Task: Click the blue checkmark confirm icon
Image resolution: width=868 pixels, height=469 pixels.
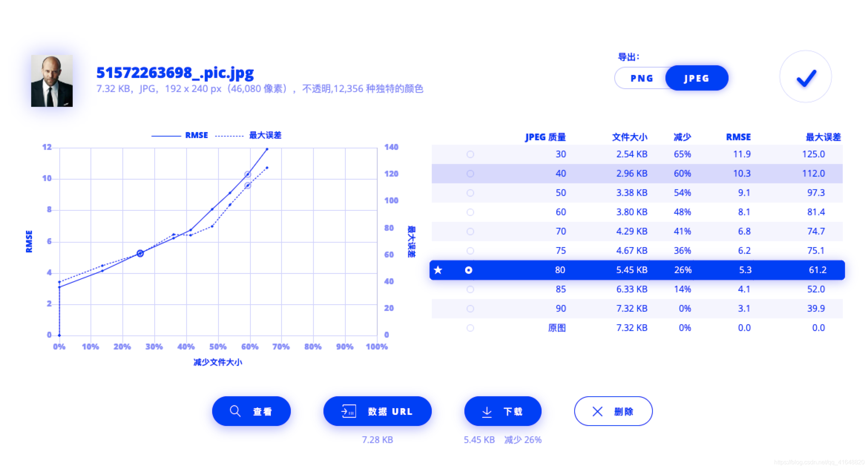Action: 806,77
